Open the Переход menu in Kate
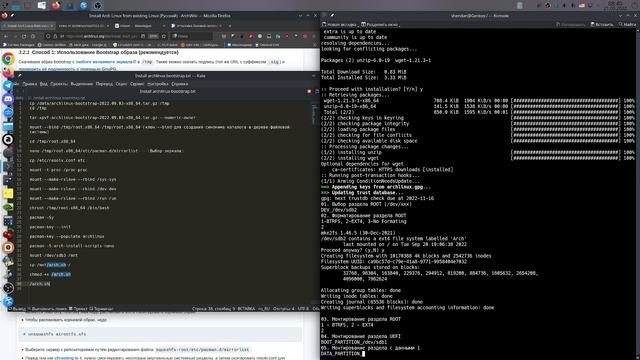Image resolution: width=640 pixels, height=360 pixels. 104,84
